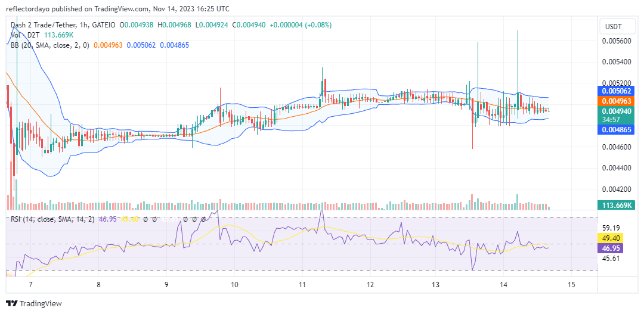Click the 59.19 RSI scale value
The image size is (644, 314).
612,228
